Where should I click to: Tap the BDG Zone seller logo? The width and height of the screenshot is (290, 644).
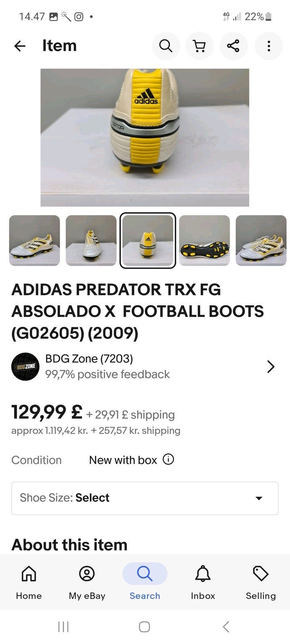(x=25, y=367)
